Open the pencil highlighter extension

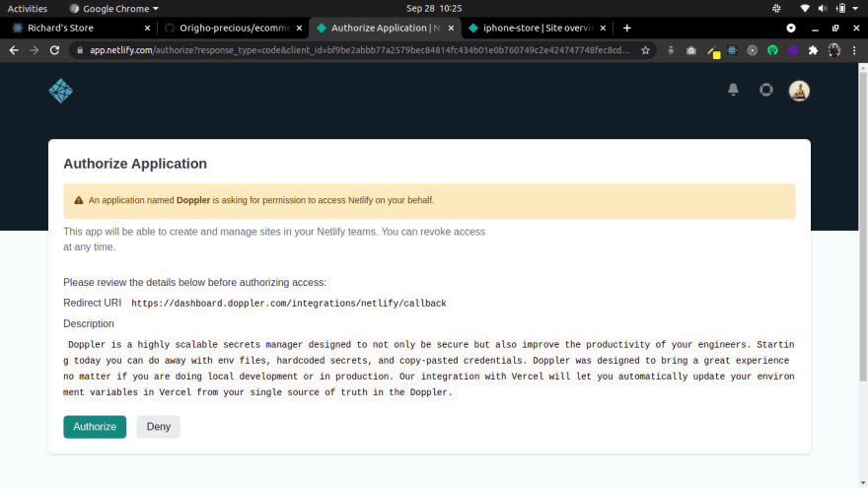click(x=713, y=51)
